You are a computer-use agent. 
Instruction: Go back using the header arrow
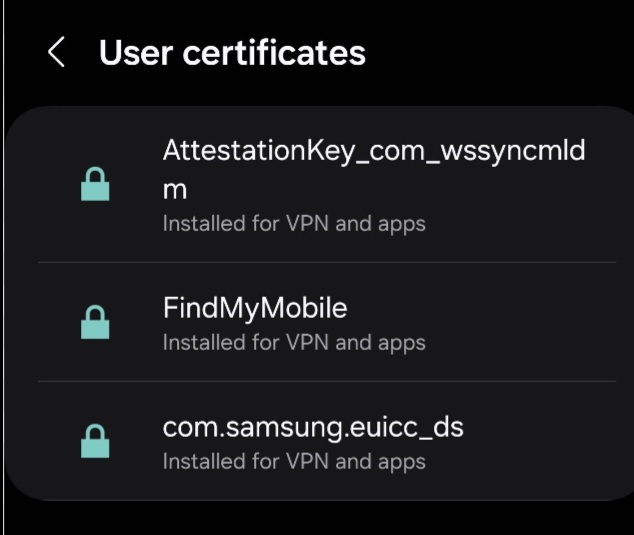pos(56,52)
